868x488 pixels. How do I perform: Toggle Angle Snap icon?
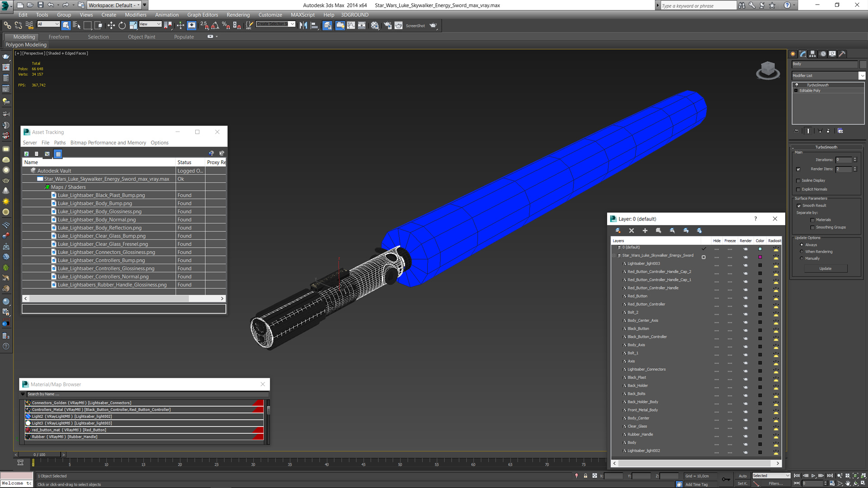[x=215, y=26]
